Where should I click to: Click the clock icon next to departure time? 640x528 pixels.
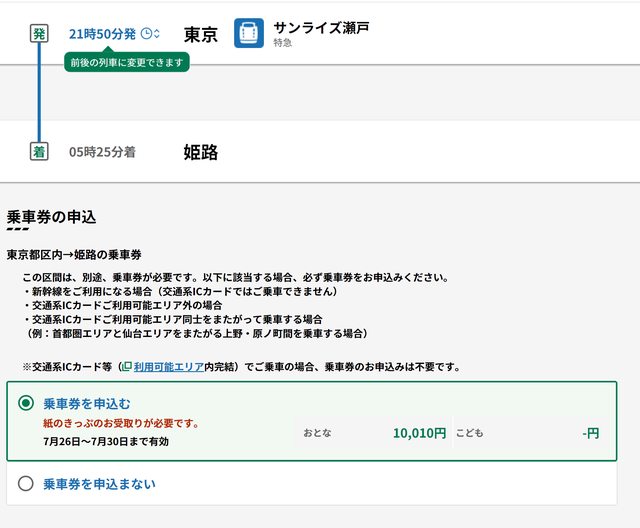146,33
